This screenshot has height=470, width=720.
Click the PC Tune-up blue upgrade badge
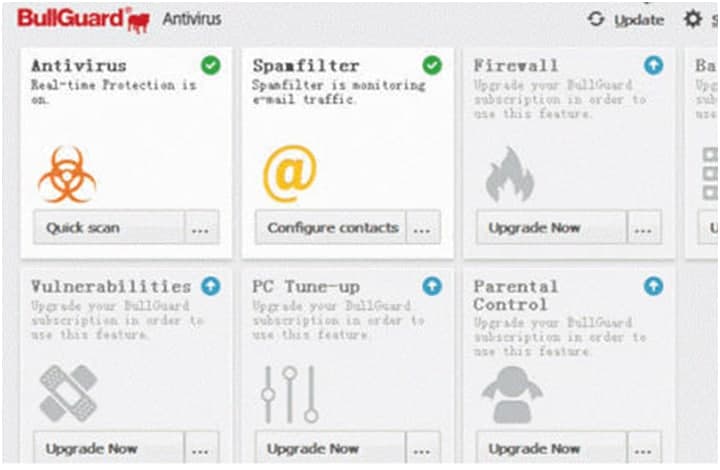[432, 286]
